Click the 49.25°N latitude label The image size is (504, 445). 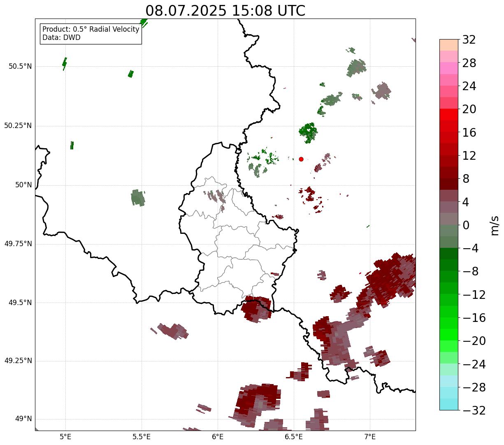pos(18,361)
